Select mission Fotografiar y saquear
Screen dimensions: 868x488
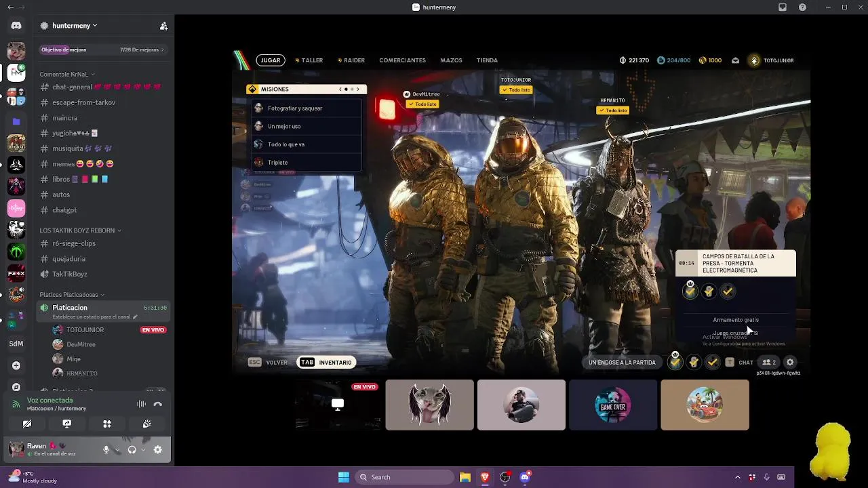(307, 108)
